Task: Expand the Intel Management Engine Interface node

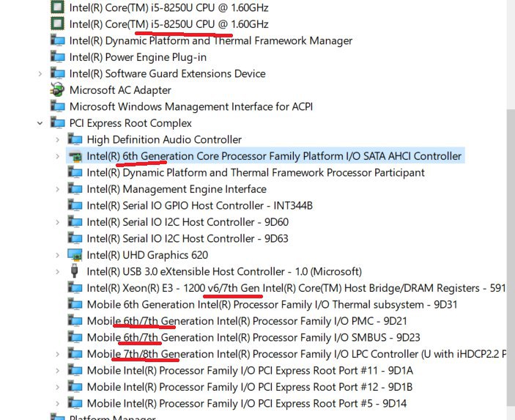Action: tap(57, 189)
